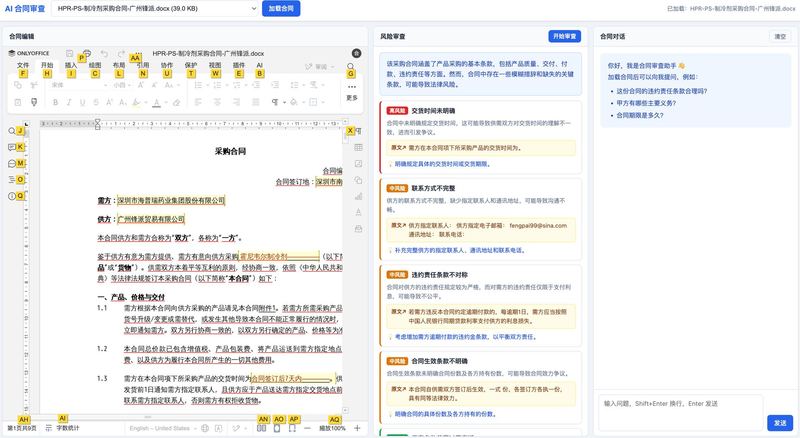Expand the bullet list dropdown

tap(206, 85)
